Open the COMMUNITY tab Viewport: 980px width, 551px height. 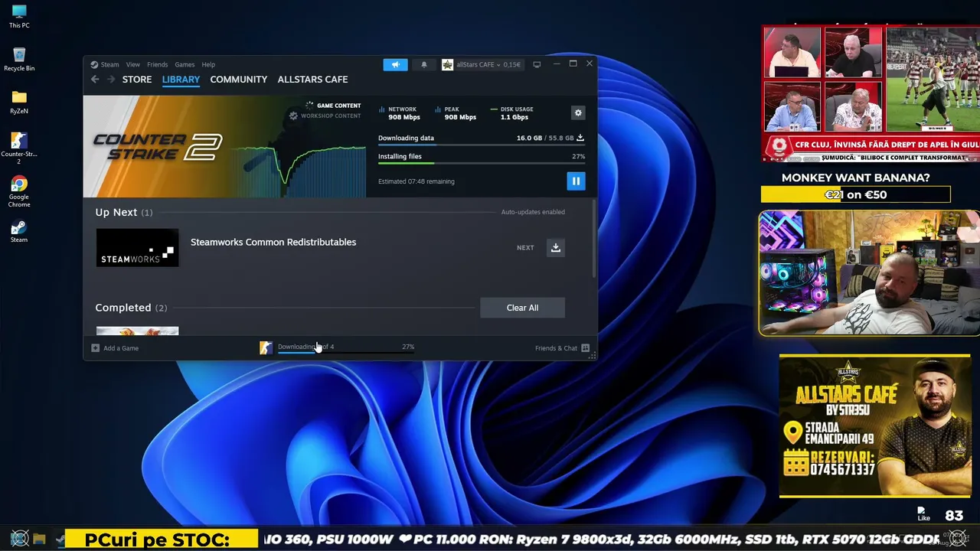239,80
